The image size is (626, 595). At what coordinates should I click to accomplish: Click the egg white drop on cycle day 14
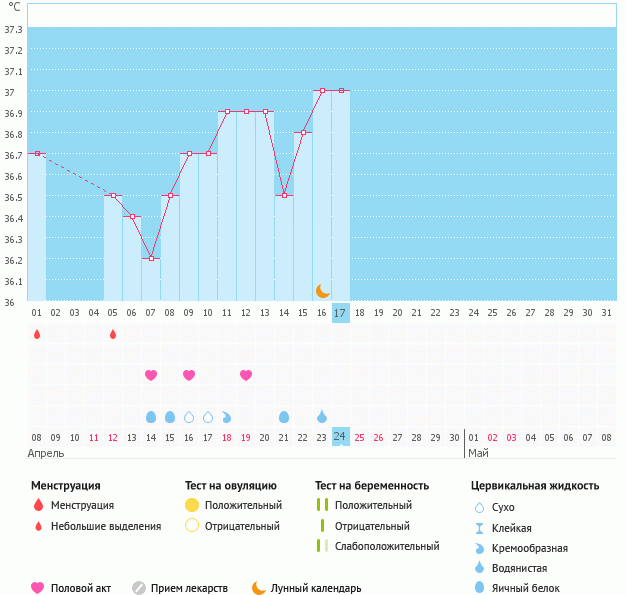[x=284, y=416]
